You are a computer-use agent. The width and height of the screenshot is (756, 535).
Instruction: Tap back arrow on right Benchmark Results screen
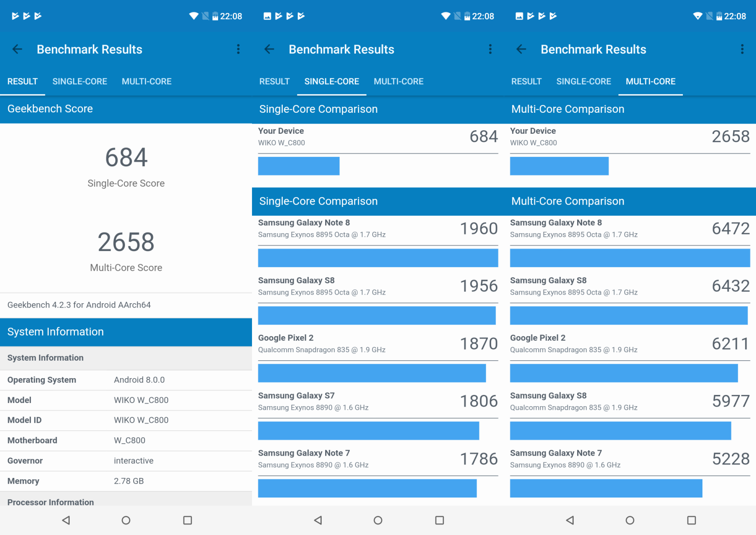[521, 49]
